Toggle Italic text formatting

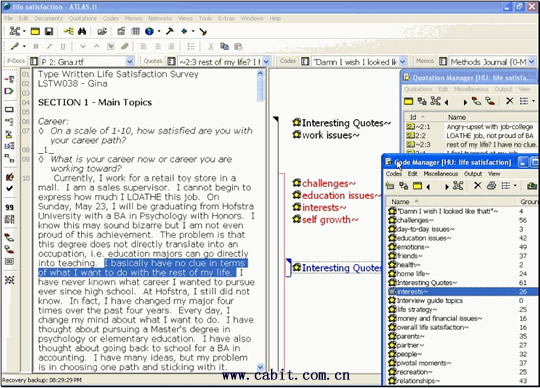[49, 46]
